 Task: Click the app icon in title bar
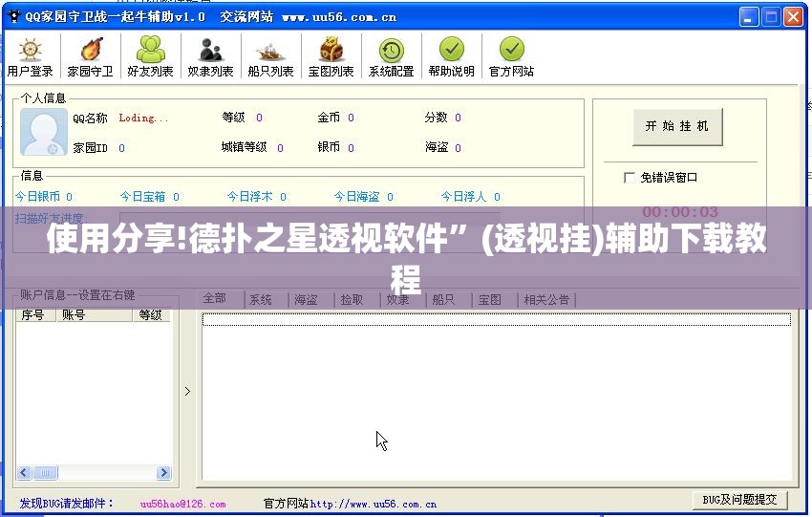14,16
